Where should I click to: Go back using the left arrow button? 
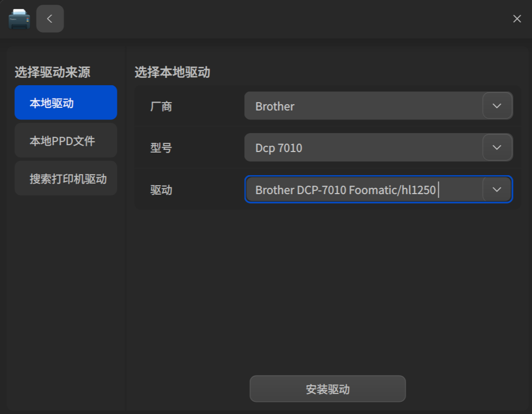click(50, 18)
